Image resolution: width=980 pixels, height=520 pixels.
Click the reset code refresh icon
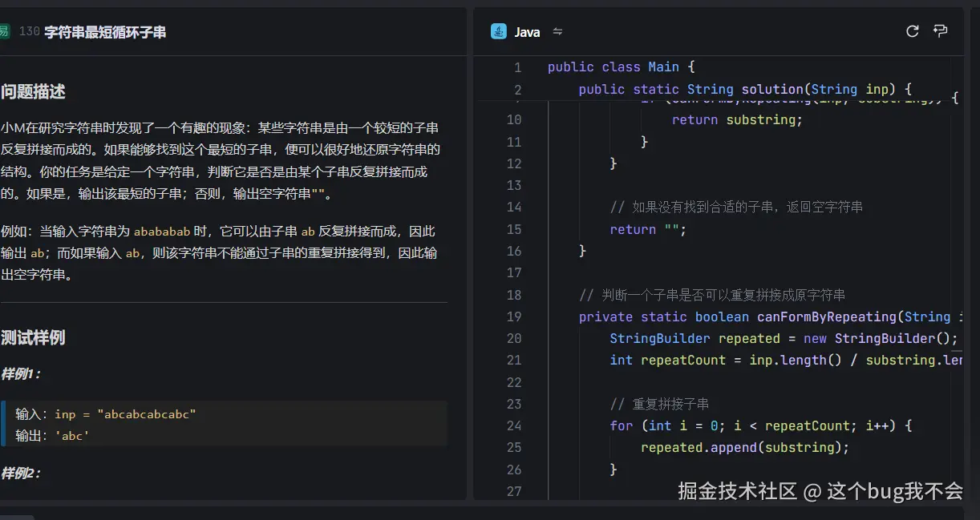point(912,30)
